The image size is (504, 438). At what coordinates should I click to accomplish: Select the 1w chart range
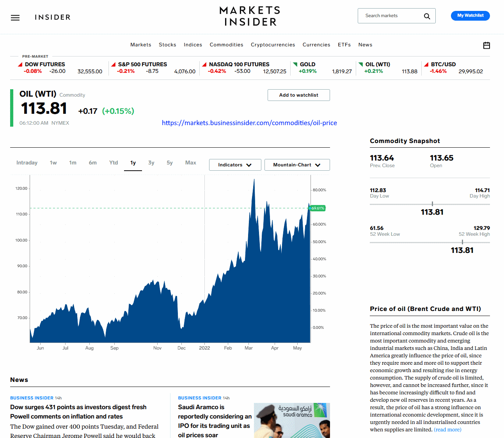coord(53,162)
